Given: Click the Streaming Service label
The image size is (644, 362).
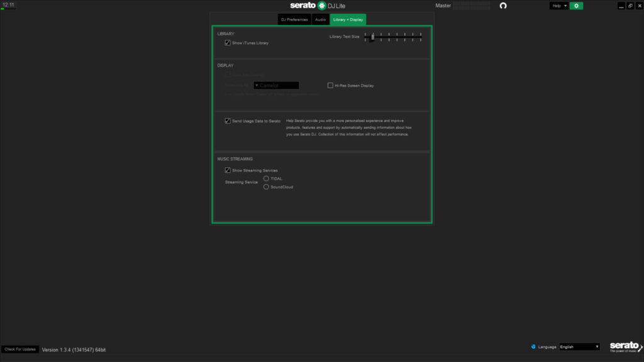Looking at the screenshot, I should [241, 182].
